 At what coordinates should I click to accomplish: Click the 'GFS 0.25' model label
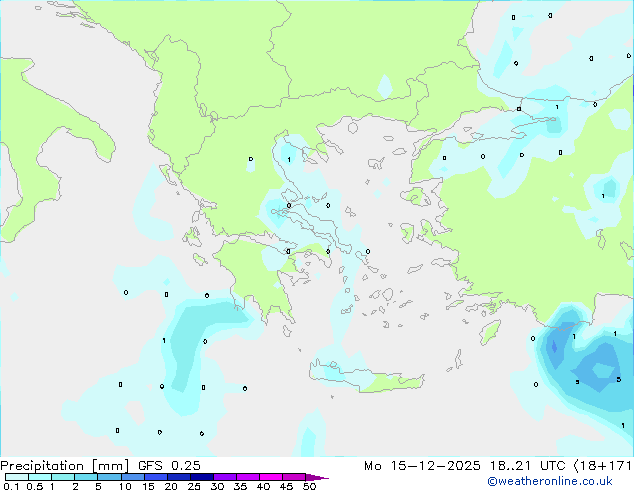tap(169, 466)
